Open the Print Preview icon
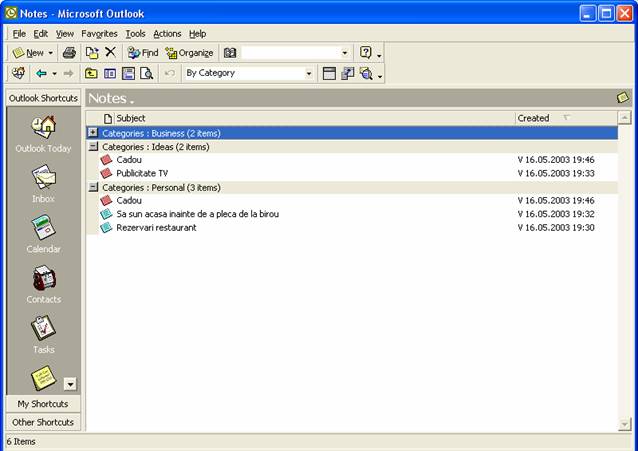This screenshot has height=451, width=638. 146,74
